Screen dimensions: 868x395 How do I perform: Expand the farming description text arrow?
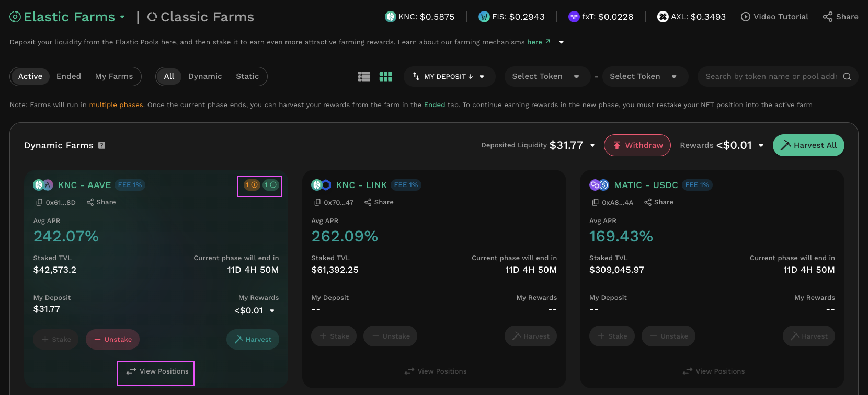(561, 42)
